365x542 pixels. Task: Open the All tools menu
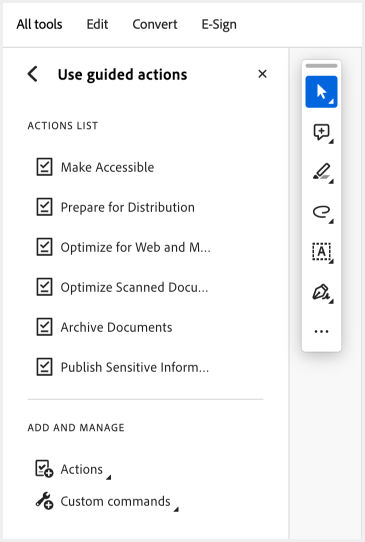pos(39,24)
